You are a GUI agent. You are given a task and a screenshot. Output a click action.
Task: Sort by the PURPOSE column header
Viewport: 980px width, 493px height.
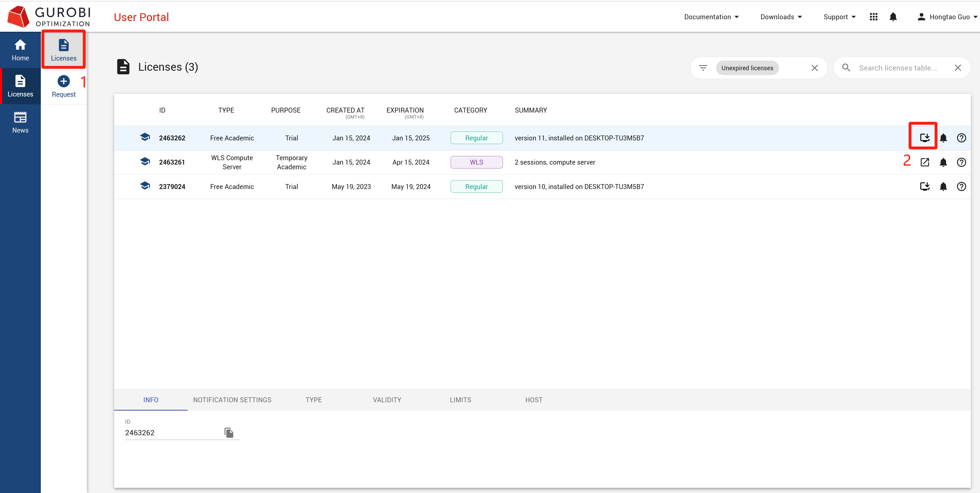point(286,110)
